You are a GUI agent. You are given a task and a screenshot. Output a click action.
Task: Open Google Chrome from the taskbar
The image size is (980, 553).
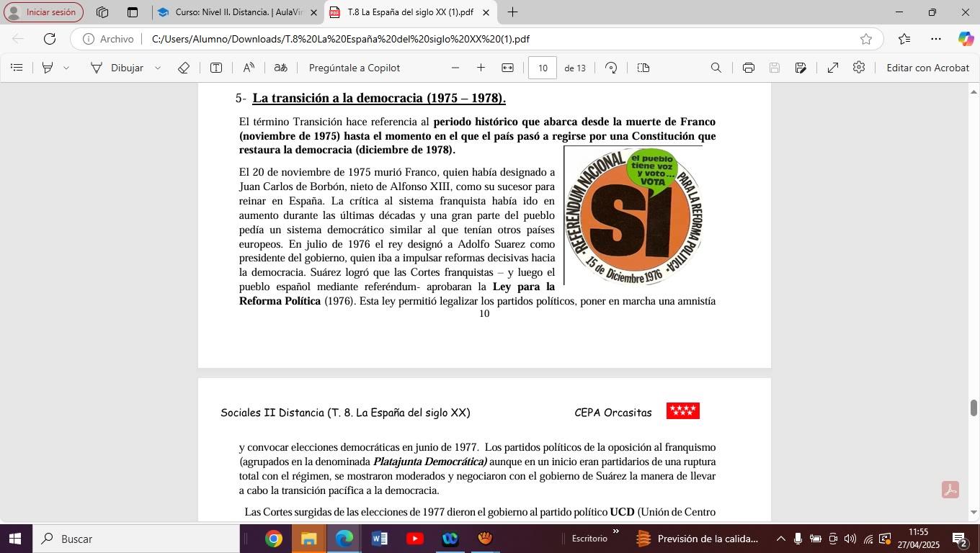(x=274, y=539)
